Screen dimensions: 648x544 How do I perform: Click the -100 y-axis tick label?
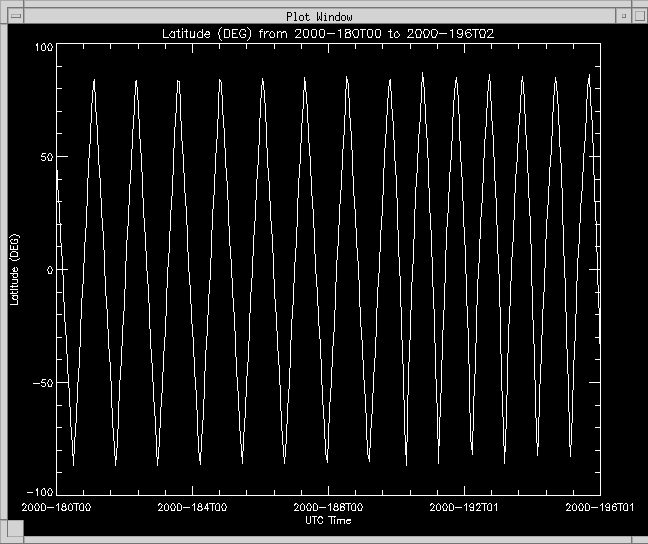pos(38,493)
